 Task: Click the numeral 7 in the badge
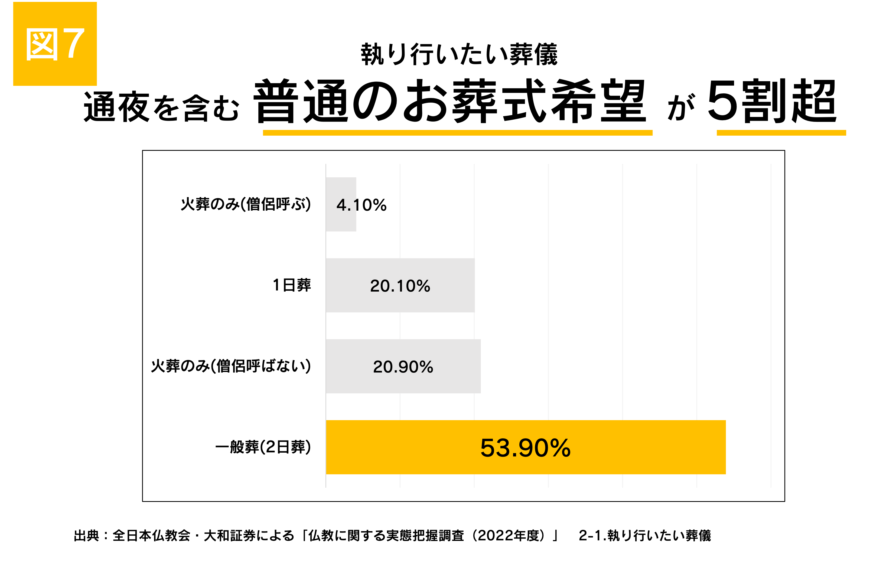[74, 44]
